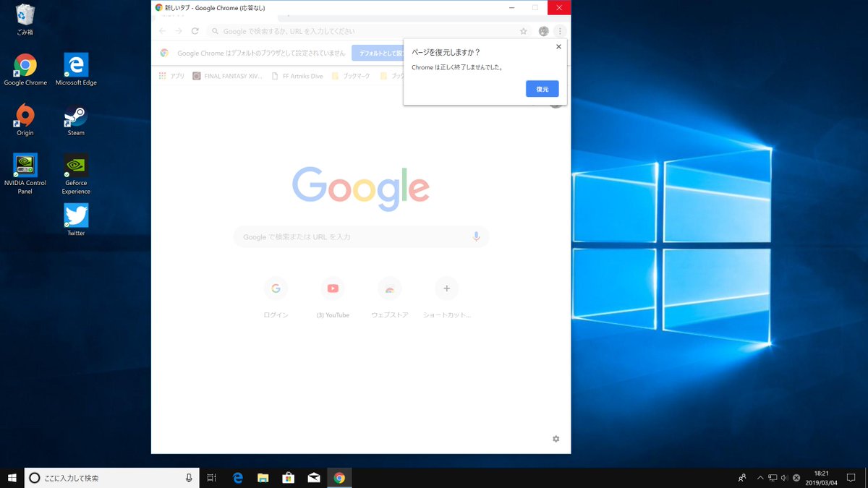Open Task View from the taskbar
This screenshot has height=488, width=868.
pyautogui.click(x=211, y=478)
